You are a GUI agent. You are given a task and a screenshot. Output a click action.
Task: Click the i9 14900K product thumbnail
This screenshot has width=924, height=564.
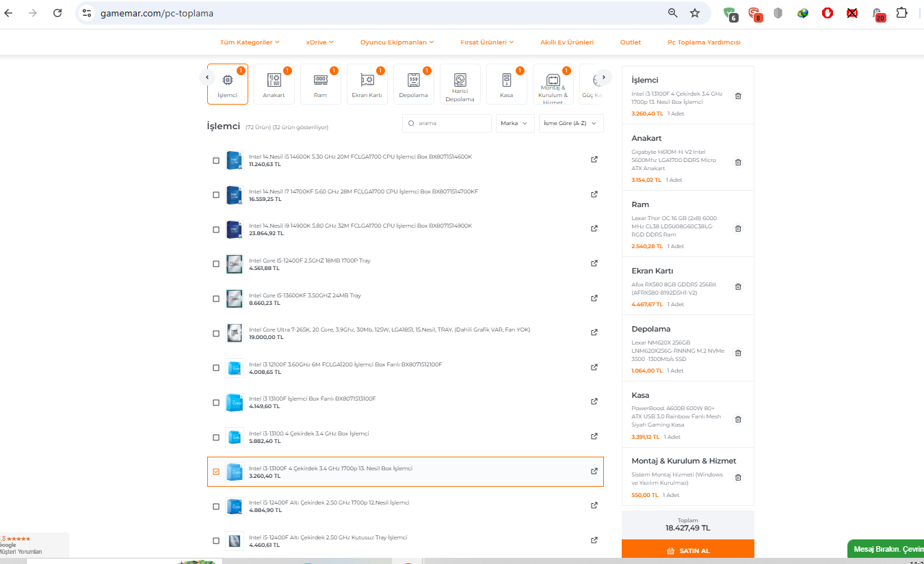coord(235,230)
